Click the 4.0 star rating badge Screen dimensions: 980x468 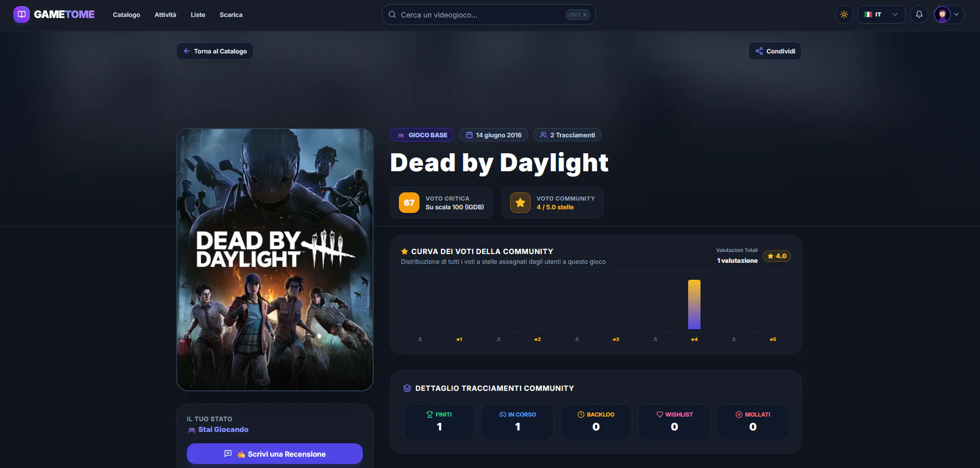click(777, 256)
